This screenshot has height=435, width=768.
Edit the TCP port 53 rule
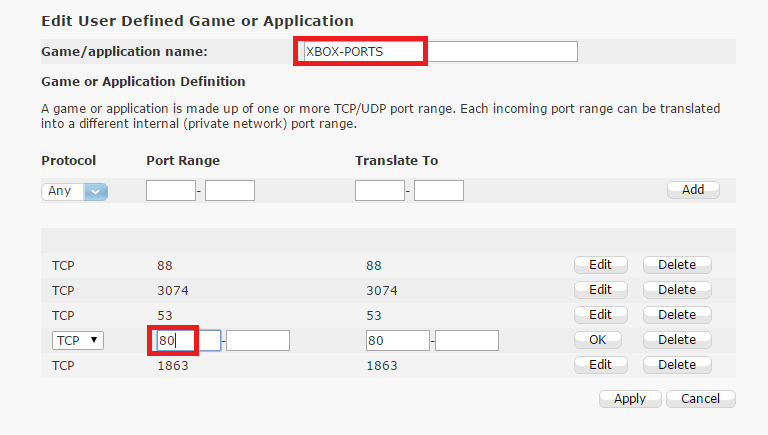point(600,315)
